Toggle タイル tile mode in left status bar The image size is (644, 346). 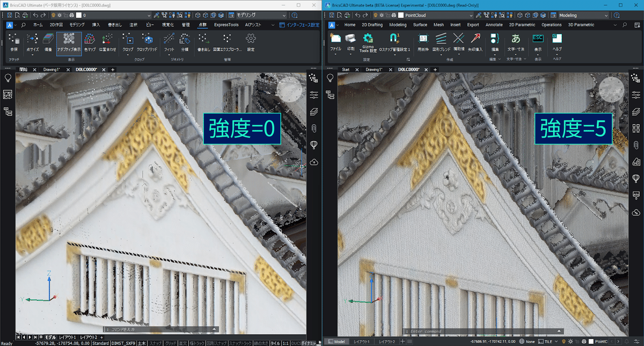pos(275,343)
